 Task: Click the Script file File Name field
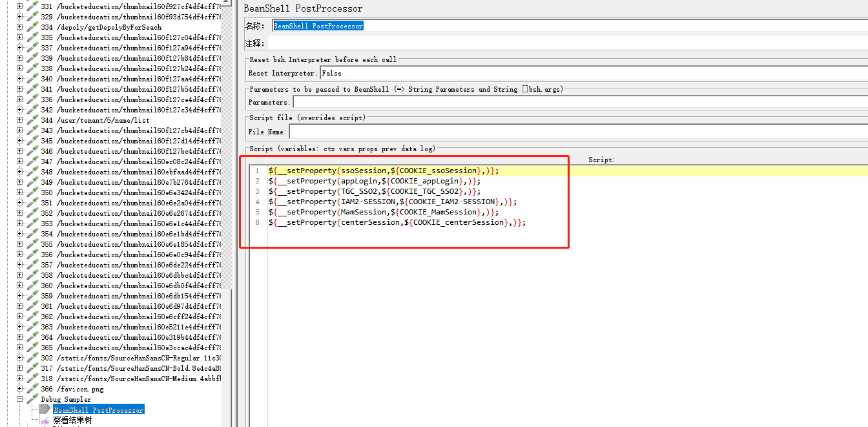[578, 131]
